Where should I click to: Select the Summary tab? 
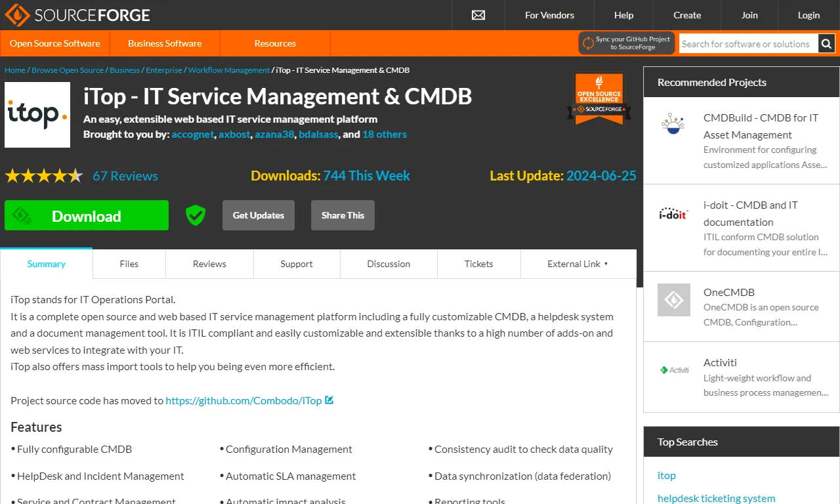tap(46, 264)
